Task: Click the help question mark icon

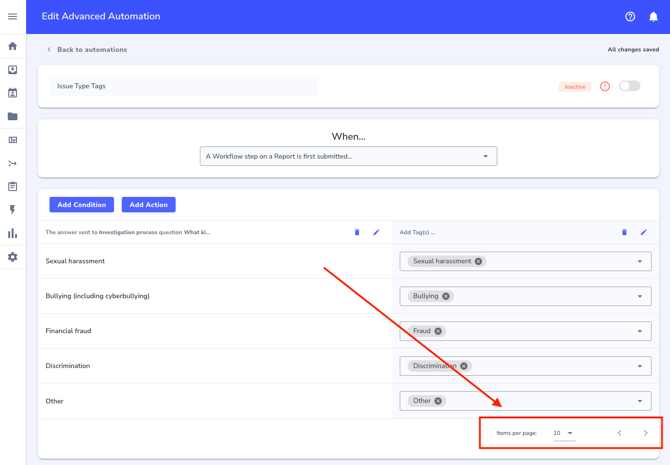Action: click(630, 16)
